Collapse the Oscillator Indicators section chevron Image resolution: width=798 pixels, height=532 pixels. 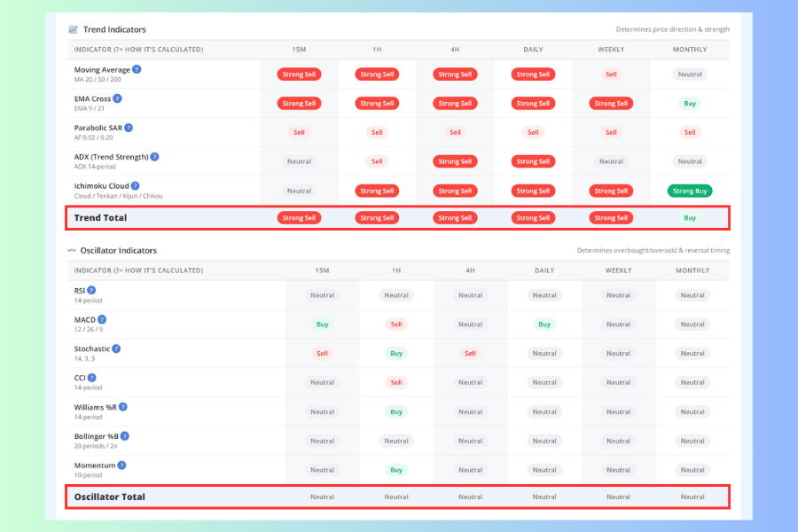coord(72,250)
